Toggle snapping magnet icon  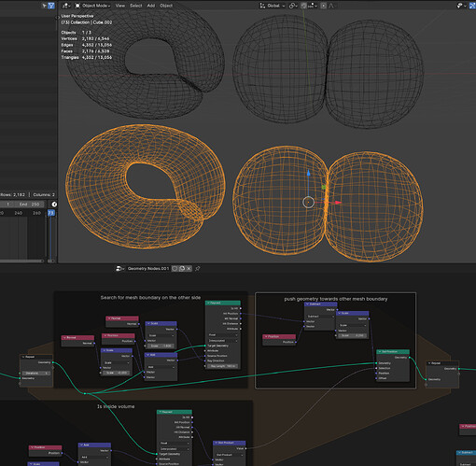[x=304, y=6]
